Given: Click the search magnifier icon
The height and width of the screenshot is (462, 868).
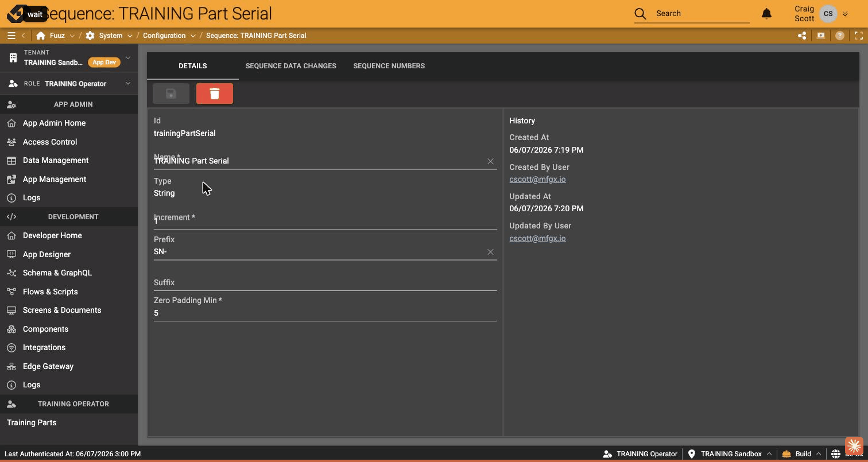Looking at the screenshot, I should click(640, 13).
